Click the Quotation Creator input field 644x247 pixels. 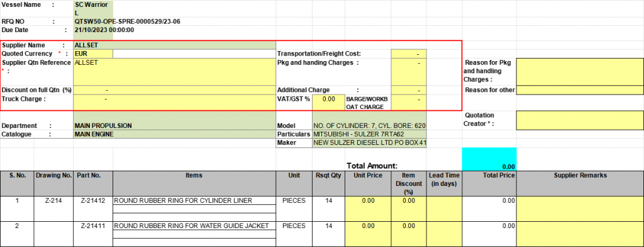580,120
